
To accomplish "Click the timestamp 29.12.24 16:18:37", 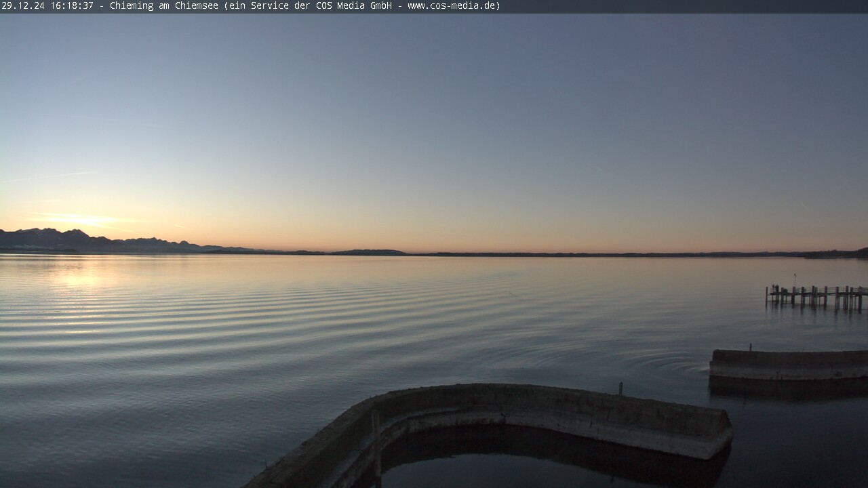I will [47, 6].
